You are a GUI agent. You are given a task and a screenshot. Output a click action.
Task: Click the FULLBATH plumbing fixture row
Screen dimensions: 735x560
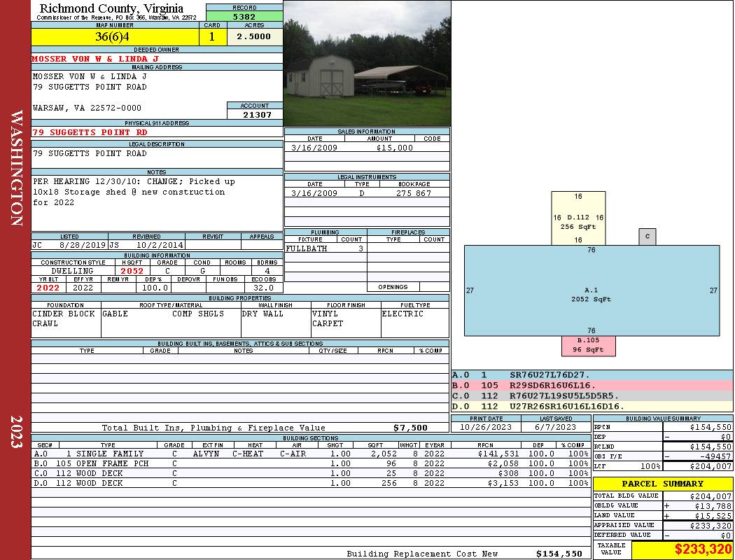(325, 248)
